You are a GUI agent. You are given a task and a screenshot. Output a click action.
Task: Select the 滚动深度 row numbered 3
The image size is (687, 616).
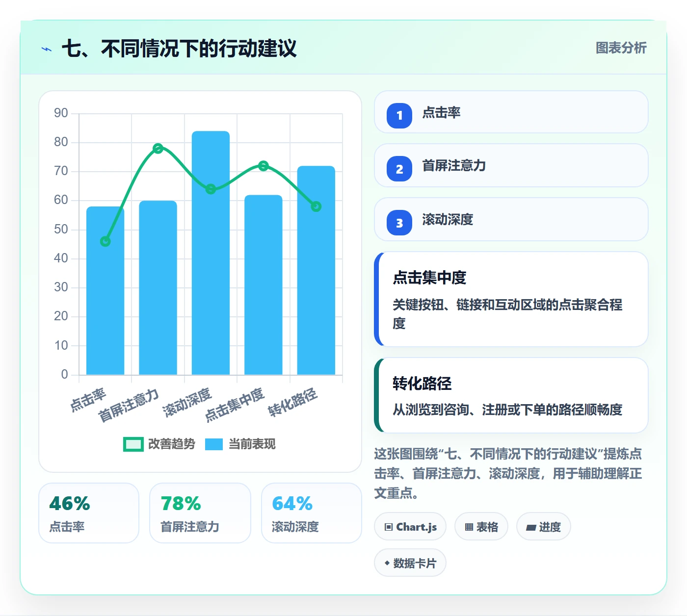511,219
